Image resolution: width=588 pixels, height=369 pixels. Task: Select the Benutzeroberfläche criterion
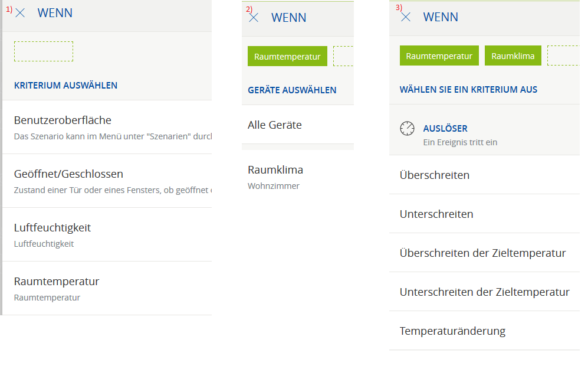click(x=63, y=120)
